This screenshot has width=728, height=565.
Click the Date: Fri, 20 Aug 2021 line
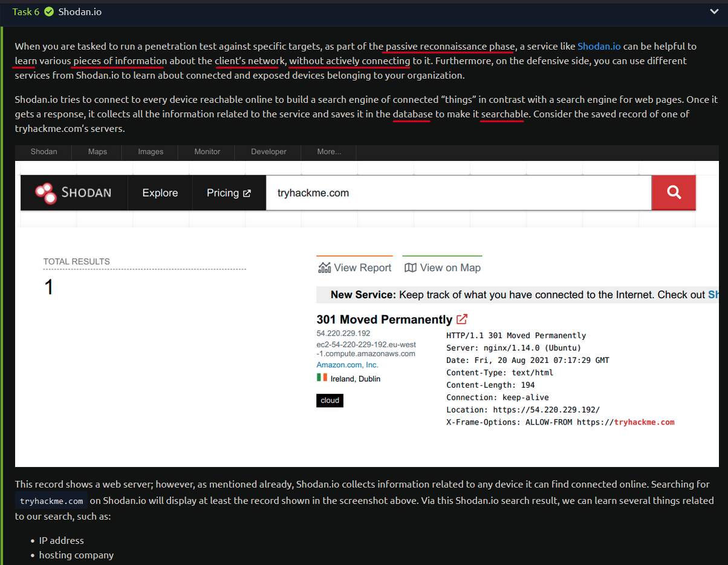(528, 360)
